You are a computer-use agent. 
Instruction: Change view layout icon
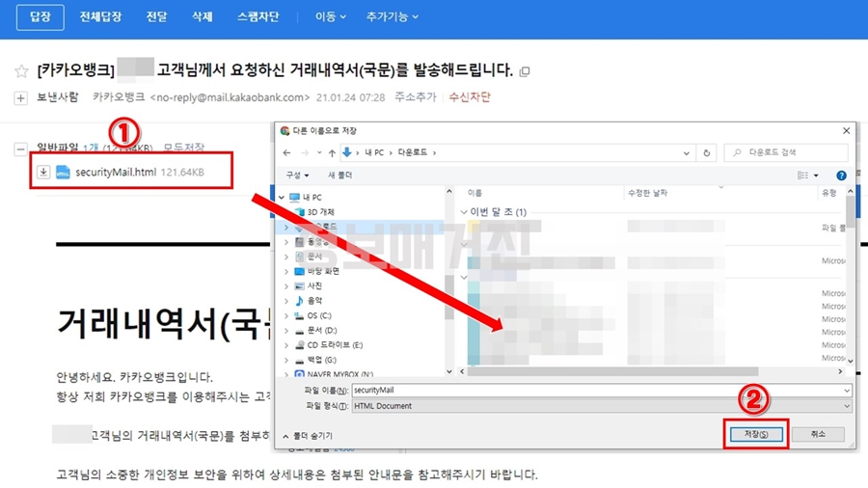pyautogui.click(x=802, y=176)
